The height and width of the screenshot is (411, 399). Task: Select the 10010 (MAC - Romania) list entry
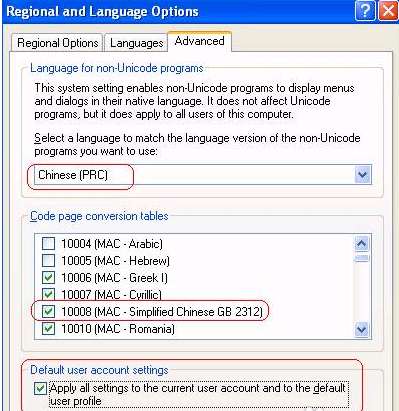coord(118,329)
